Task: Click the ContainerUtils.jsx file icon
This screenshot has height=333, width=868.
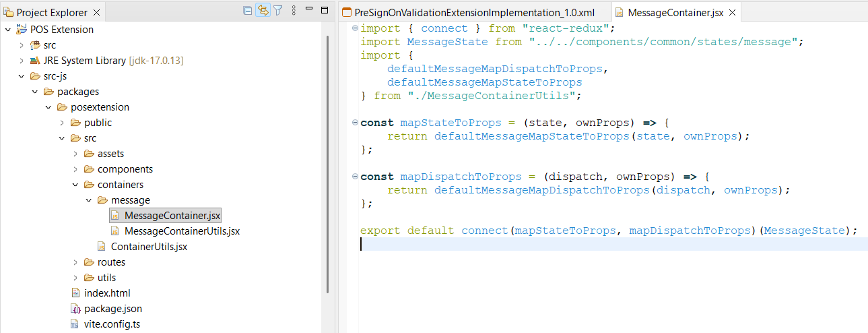Action: (x=102, y=247)
